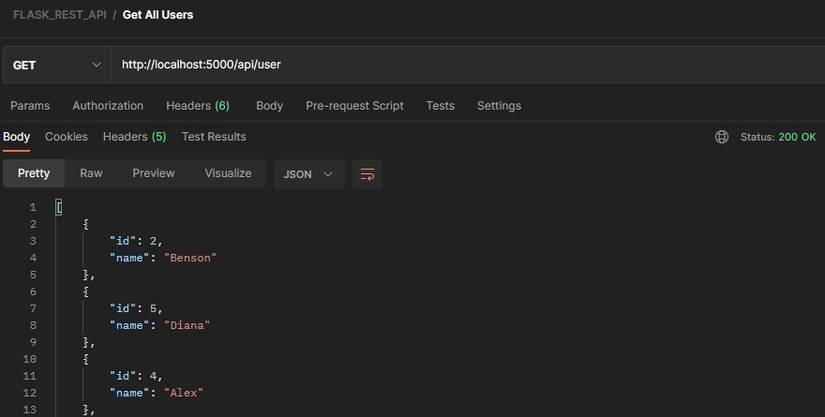Open the Settings tab

pyautogui.click(x=499, y=106)
